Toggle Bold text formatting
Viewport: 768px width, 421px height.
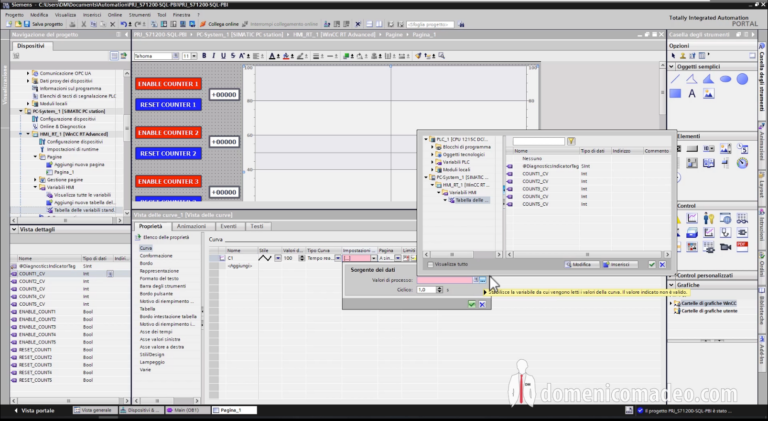(204, 56)
